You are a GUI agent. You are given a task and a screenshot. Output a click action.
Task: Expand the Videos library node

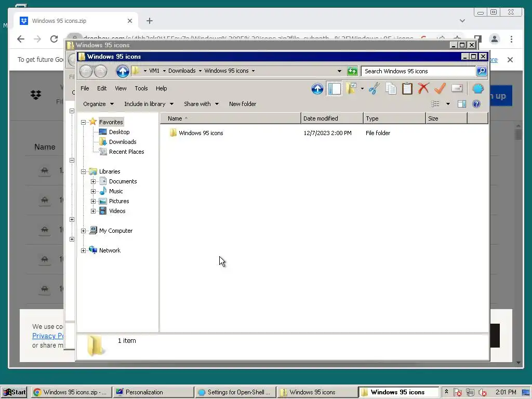pyautogui.click(x=94, y=211)
